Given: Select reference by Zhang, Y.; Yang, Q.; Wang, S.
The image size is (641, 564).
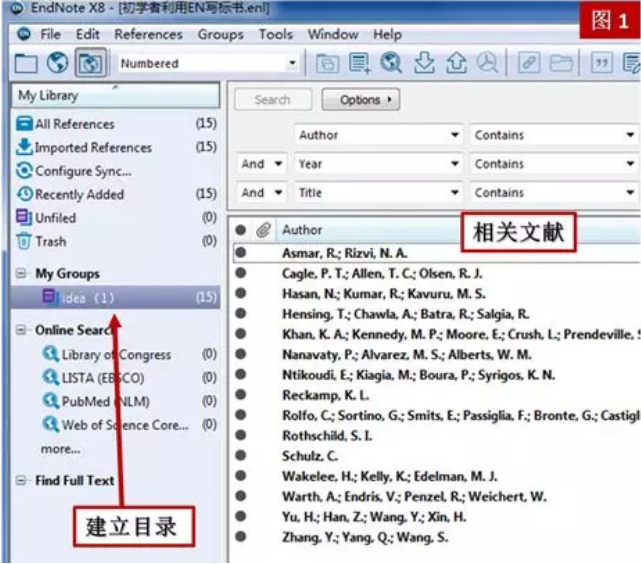Looking at the screenshot, I should [x=437, y=537].
